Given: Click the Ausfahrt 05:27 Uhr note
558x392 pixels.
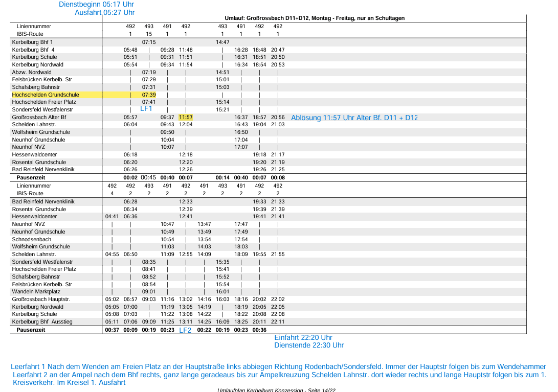Looking at the screenshot, I should point(105,12).
